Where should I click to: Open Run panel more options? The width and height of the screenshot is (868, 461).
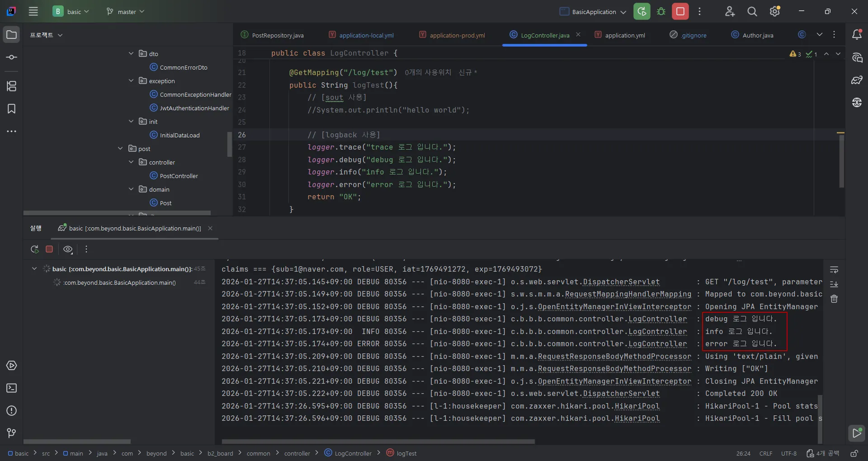tap(86, 249)
